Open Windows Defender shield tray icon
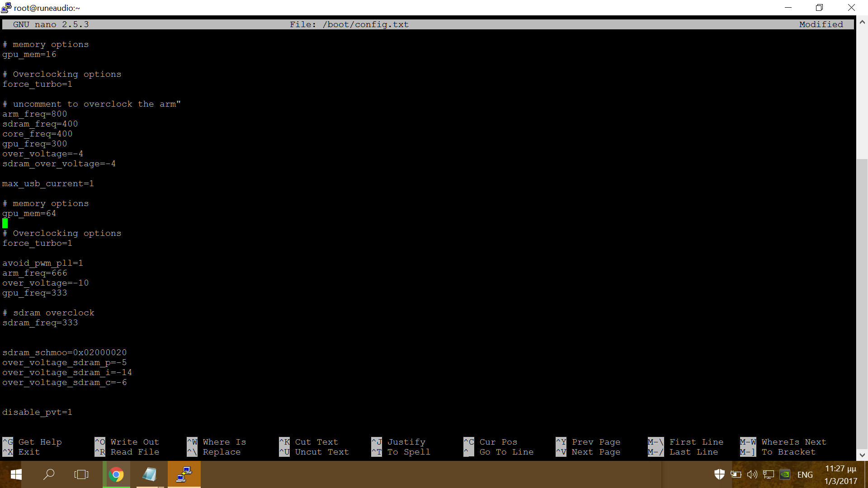The height and width of the screenshot is (488, 868). 719,474
